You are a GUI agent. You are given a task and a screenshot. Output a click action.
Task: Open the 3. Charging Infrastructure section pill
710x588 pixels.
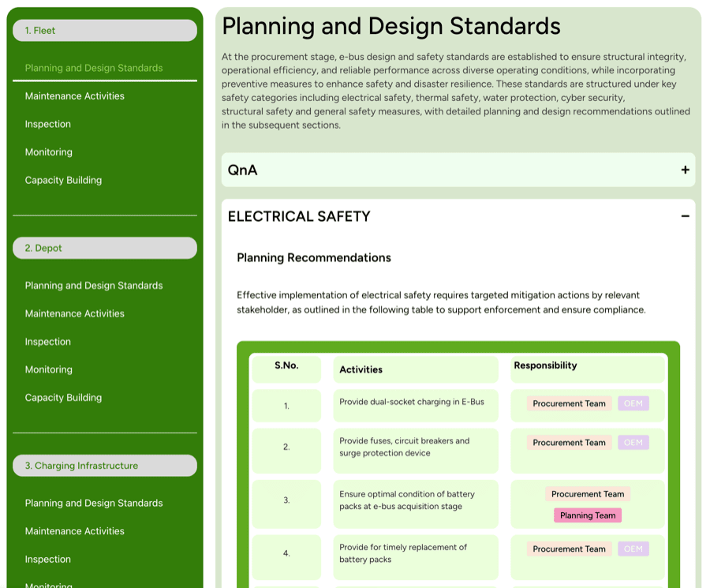pyautogui.click(x=105, y=465)
